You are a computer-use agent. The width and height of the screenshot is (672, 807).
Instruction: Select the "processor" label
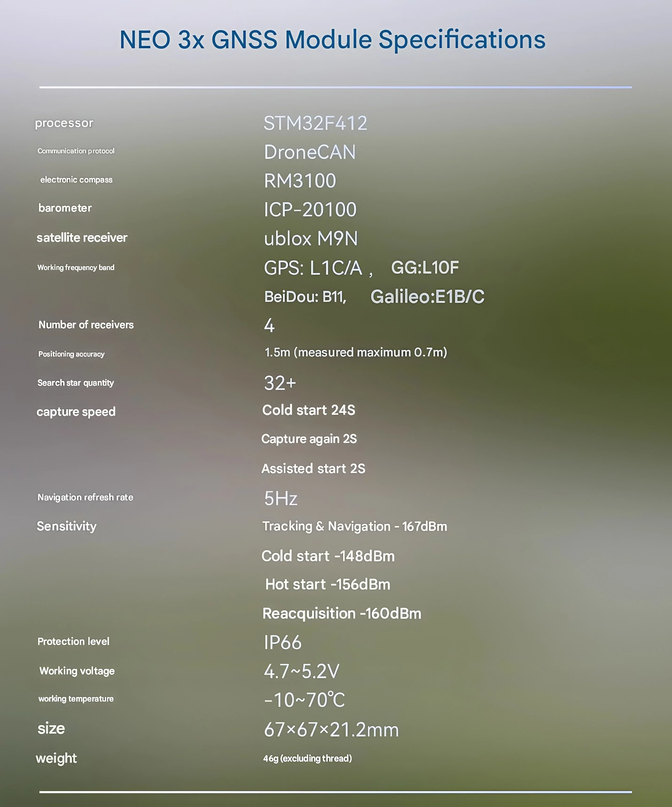(x=64, y=123)
